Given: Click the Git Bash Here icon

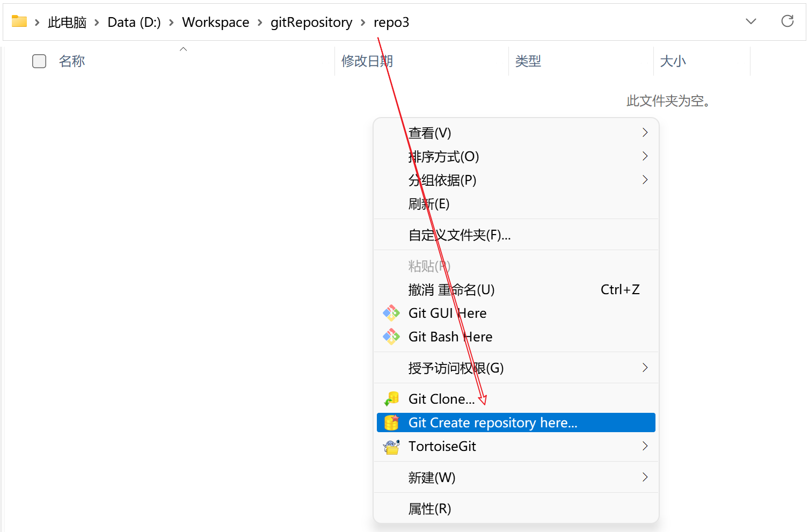Looking at the screenshot, I should click(x=391, y=337).
